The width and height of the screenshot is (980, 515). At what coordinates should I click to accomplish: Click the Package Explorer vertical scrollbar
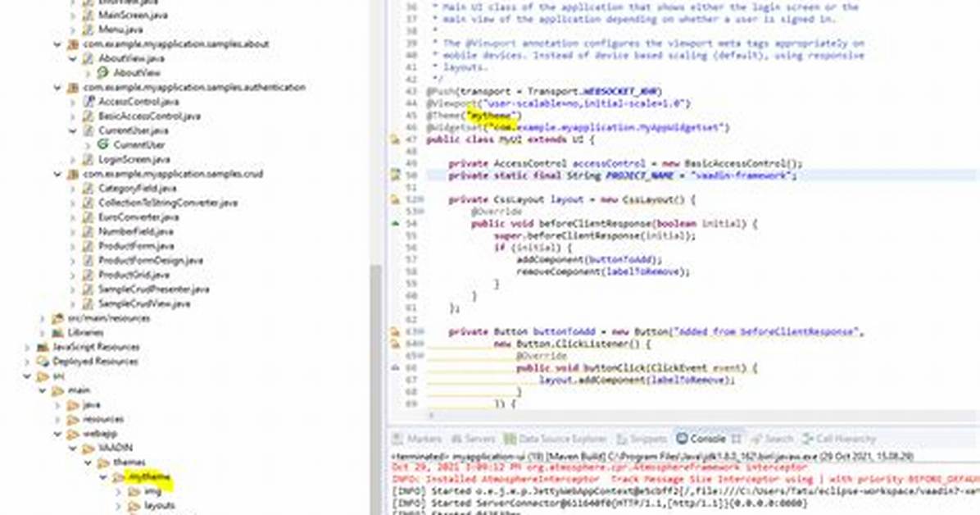375,388
